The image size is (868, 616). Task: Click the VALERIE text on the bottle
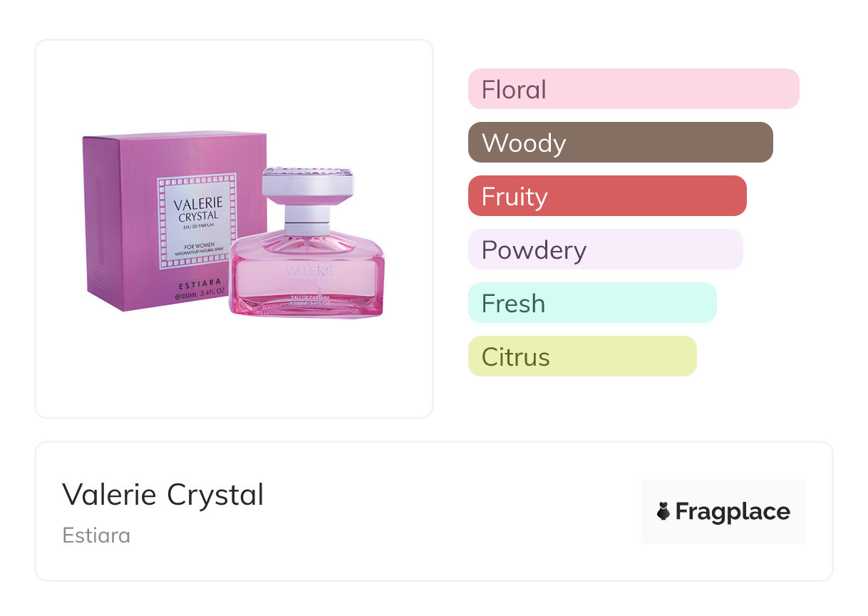click(x=309, y=271)
